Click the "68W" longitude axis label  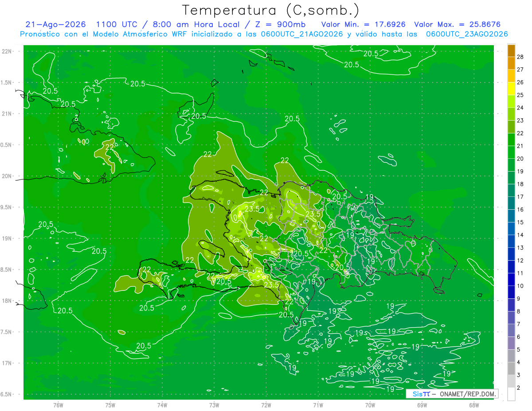pyautogui.click(x=474, y=405)
